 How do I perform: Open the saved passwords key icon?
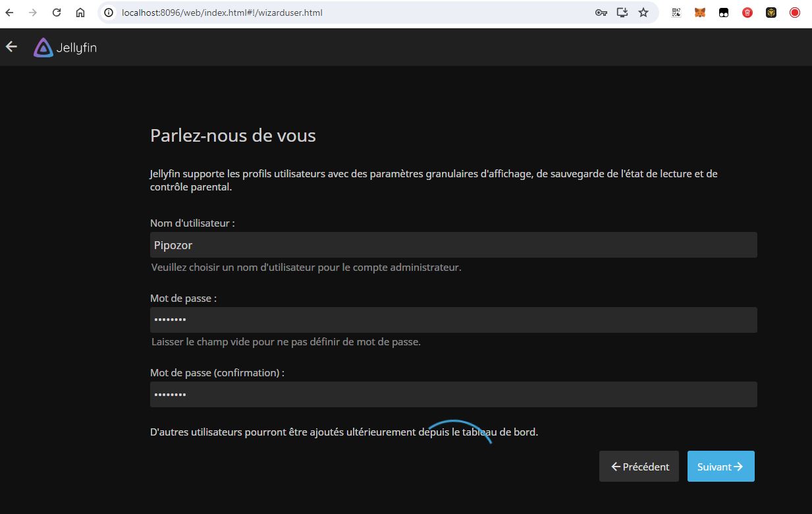(601, 13)
